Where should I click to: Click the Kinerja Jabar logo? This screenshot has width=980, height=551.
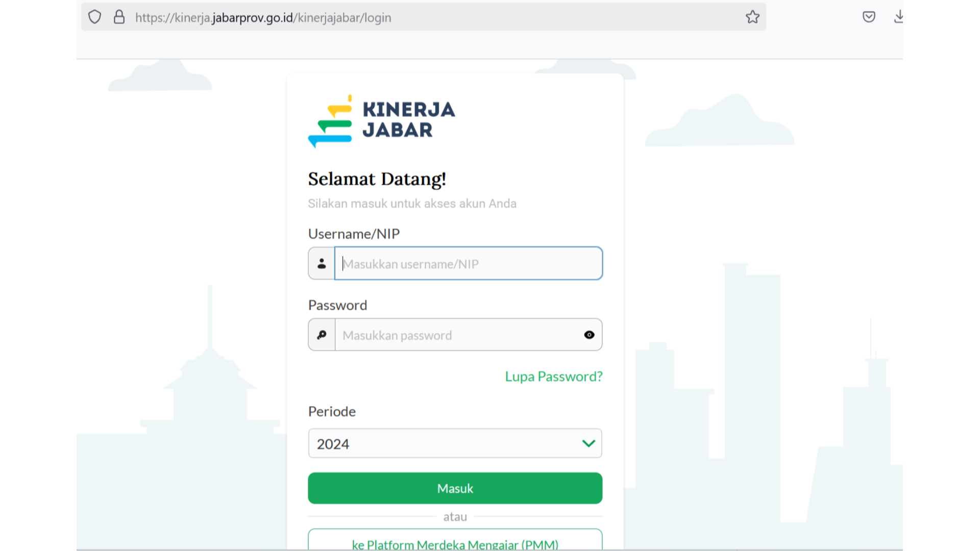(x=381, y=121)
